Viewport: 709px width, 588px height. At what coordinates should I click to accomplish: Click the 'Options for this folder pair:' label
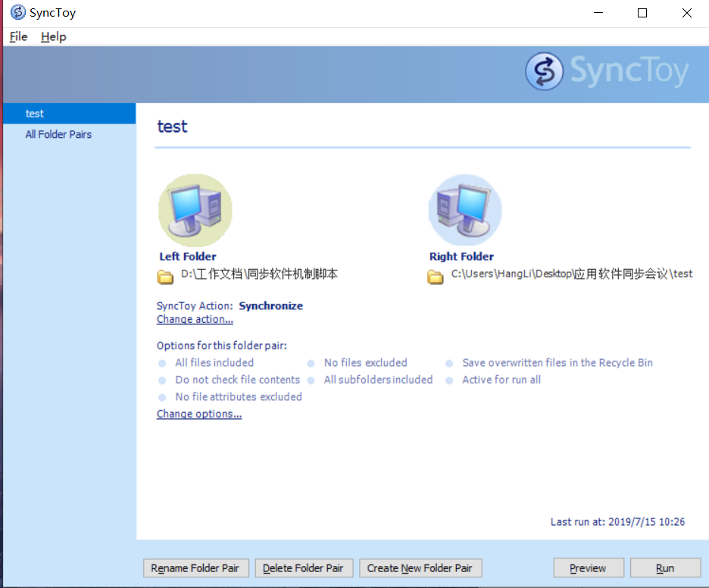click(221, 346)
